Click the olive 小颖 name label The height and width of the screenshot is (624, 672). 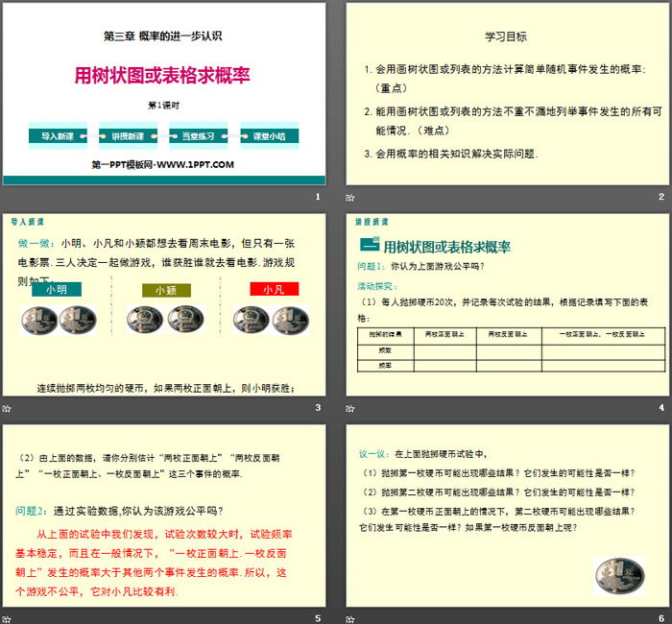[x=161, y=289]
